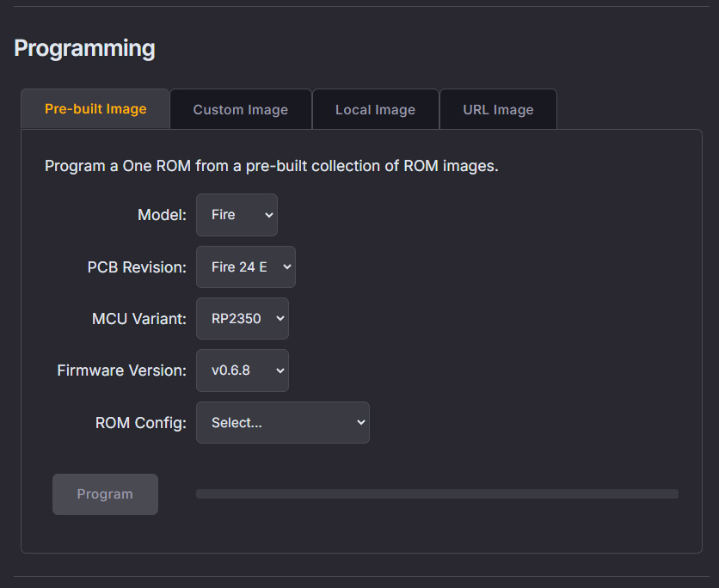Click the programming progress bar

tap(437, 494)
